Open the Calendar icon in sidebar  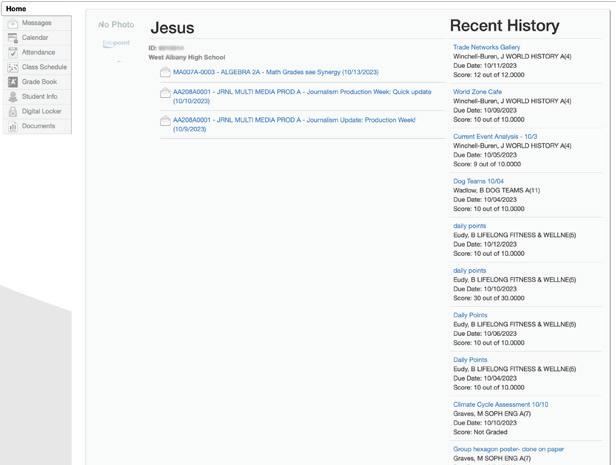(x=13, y=38)
